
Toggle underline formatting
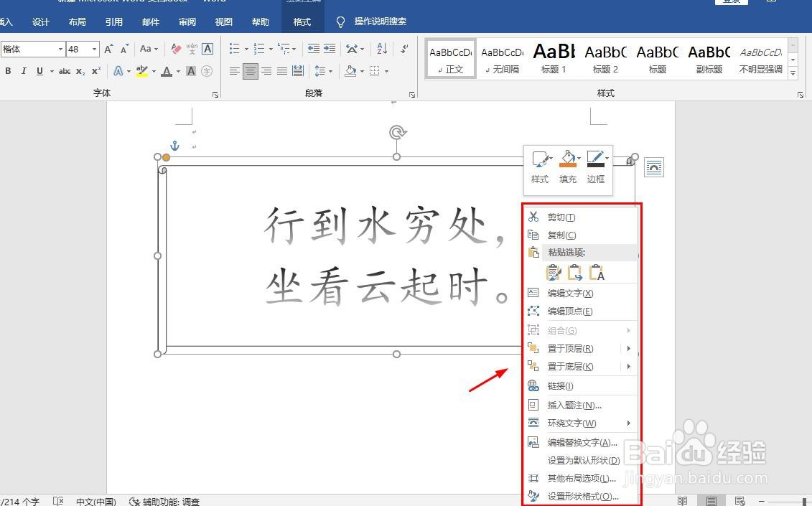tap(39, 71)
